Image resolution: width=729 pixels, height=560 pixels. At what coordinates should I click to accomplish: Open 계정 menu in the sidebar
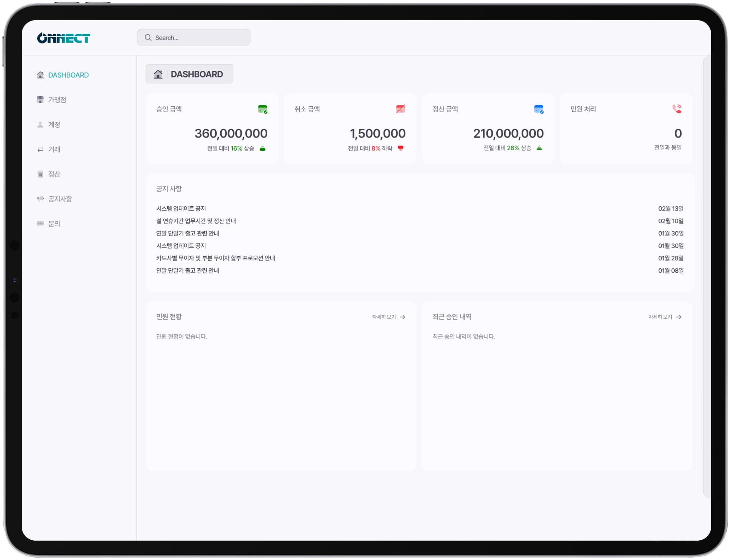(54, 124)
